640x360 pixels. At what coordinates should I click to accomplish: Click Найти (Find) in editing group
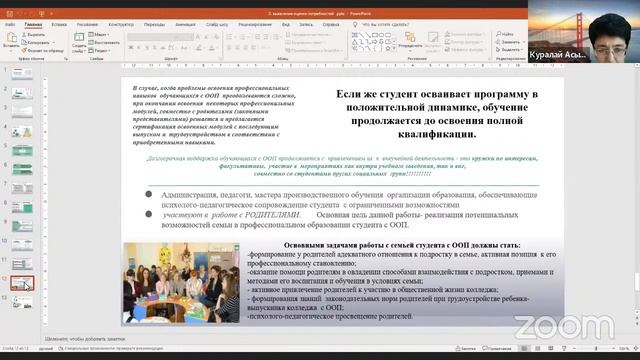[505, 34]
